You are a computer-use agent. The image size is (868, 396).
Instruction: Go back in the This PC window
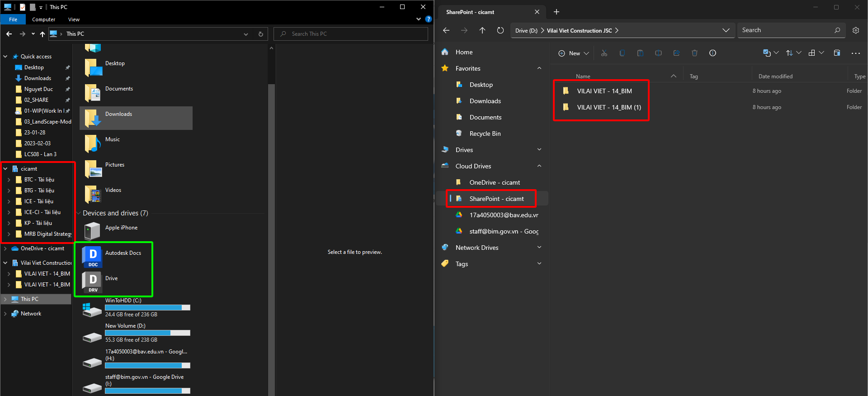click(x=9, y=34)
